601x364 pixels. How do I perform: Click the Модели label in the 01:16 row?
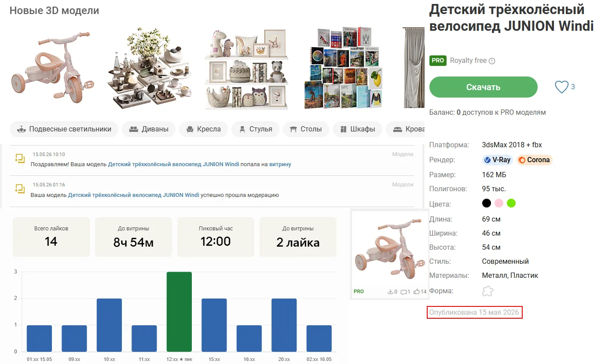click(403, 185)
